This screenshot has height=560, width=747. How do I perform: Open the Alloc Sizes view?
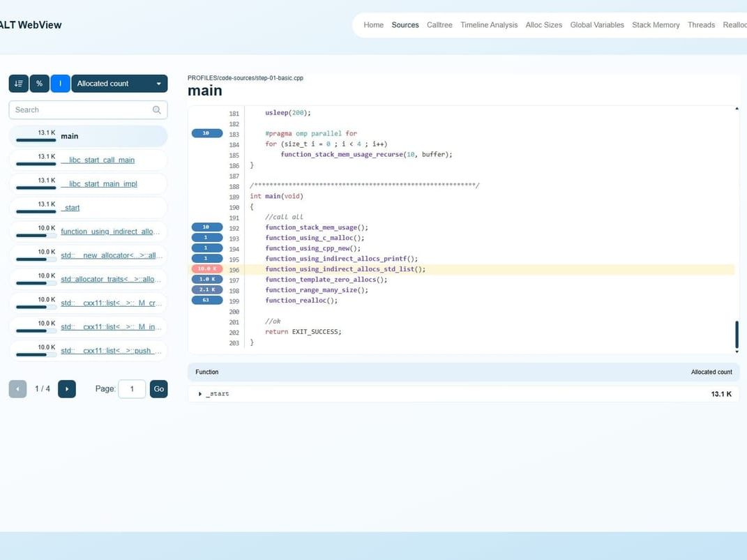pos(543,24)
